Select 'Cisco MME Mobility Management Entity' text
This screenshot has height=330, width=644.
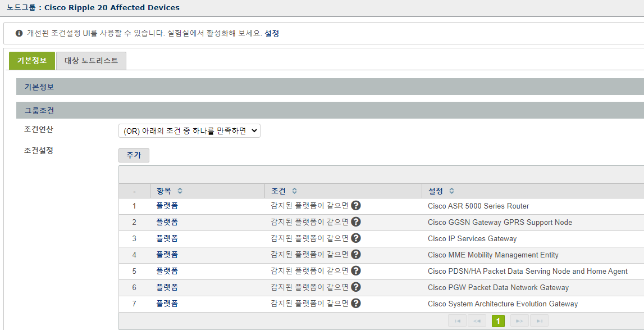point(494,255)
